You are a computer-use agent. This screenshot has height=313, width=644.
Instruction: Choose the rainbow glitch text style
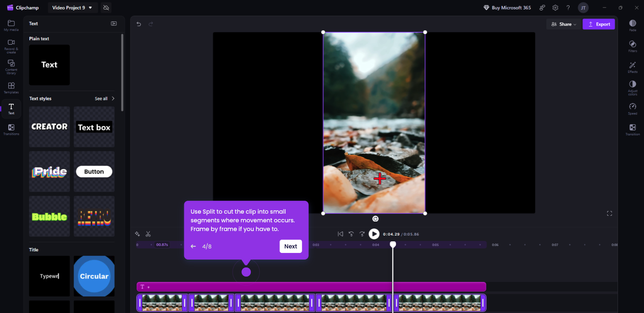tap(94, 216)
